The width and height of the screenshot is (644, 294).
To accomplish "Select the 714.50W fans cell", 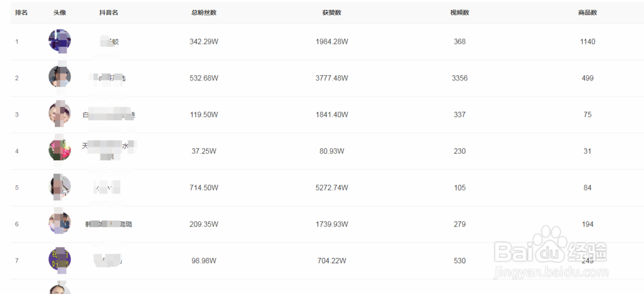I will tap(204, 188).
